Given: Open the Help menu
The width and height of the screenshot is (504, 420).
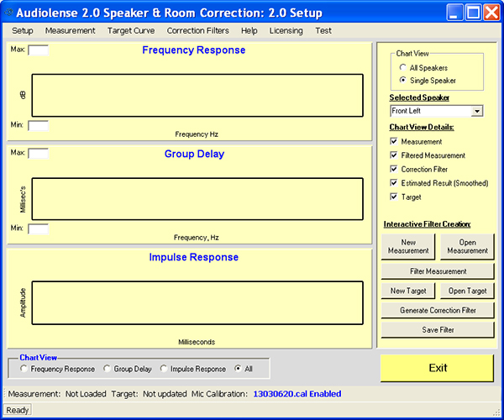Looking at the screenshot, I should [249, 31].
